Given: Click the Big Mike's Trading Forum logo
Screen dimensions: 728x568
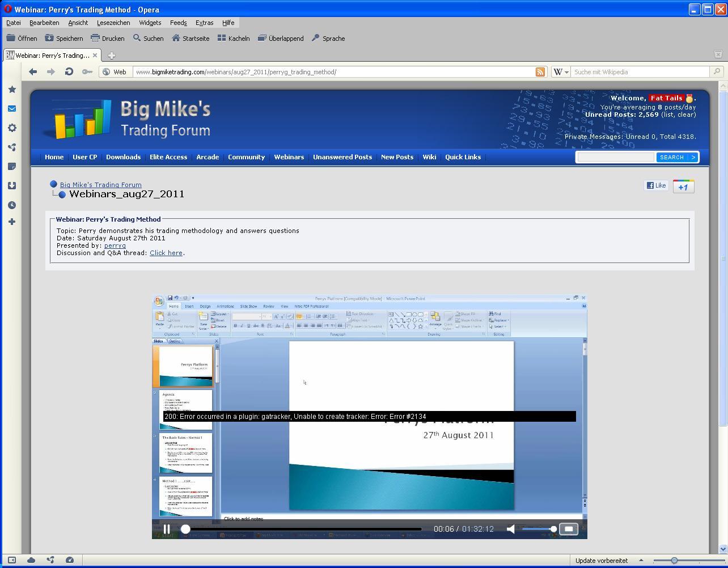Looking at the screenshot, I should [x=132, y=119].
